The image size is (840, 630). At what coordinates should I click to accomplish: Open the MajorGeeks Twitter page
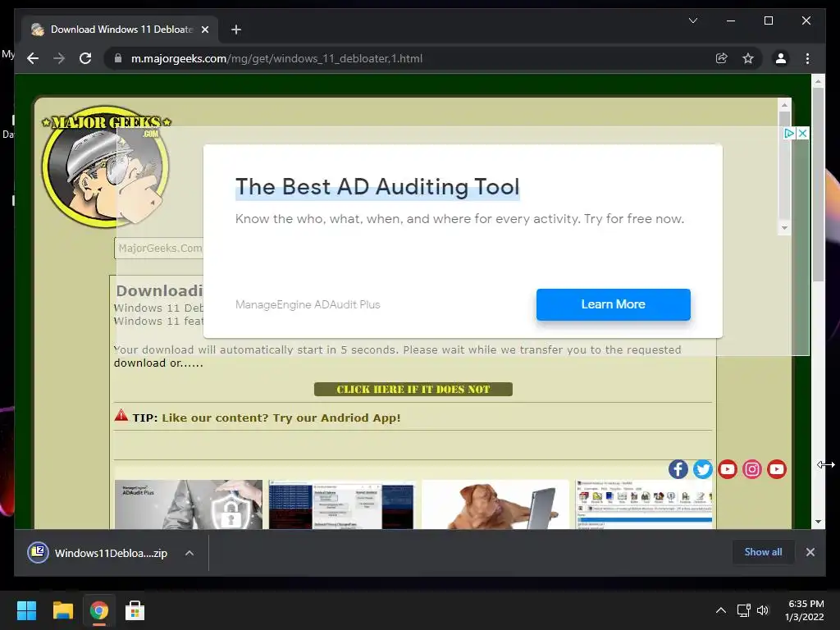click(703, 469)
